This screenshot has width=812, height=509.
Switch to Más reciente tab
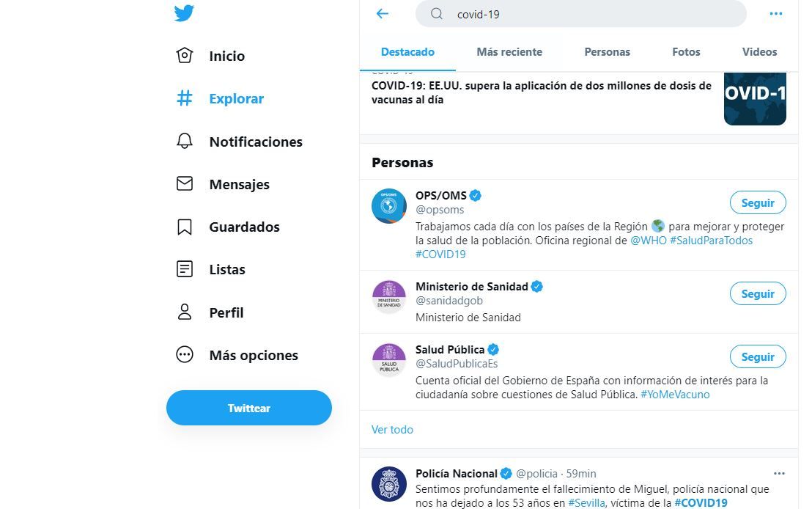pos(509,52)
